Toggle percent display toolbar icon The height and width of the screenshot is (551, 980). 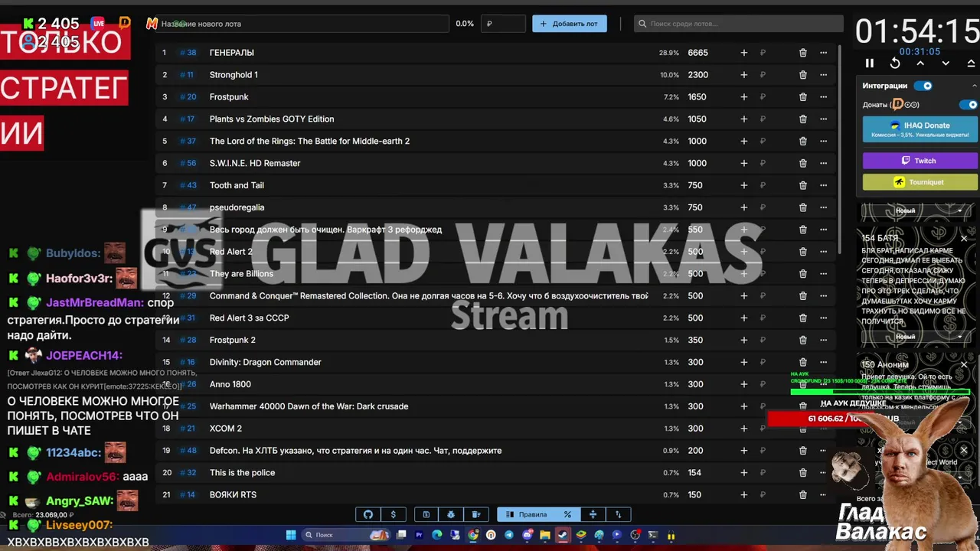pyautogui.click(x=567, y=514)
